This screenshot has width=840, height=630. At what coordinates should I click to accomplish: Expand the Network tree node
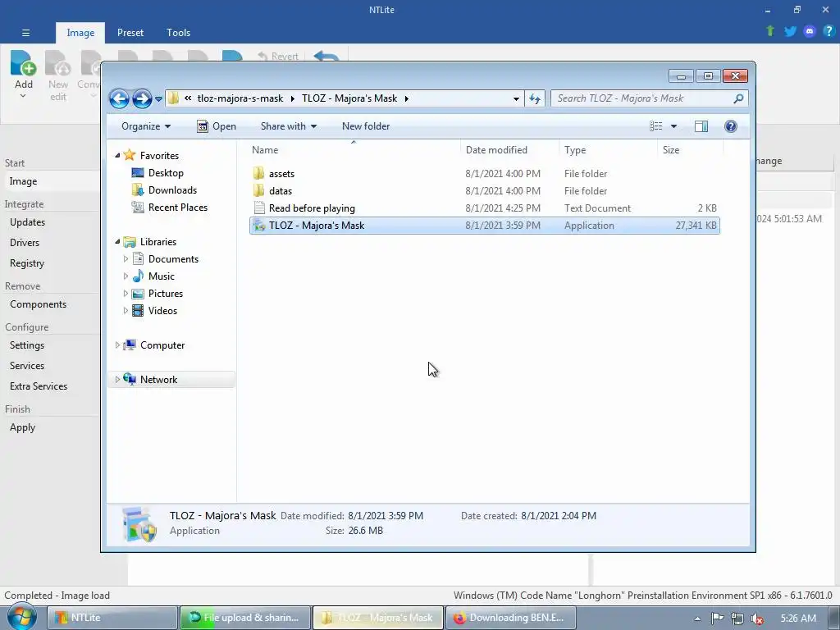pyautogui.click(x=117, y=379)
